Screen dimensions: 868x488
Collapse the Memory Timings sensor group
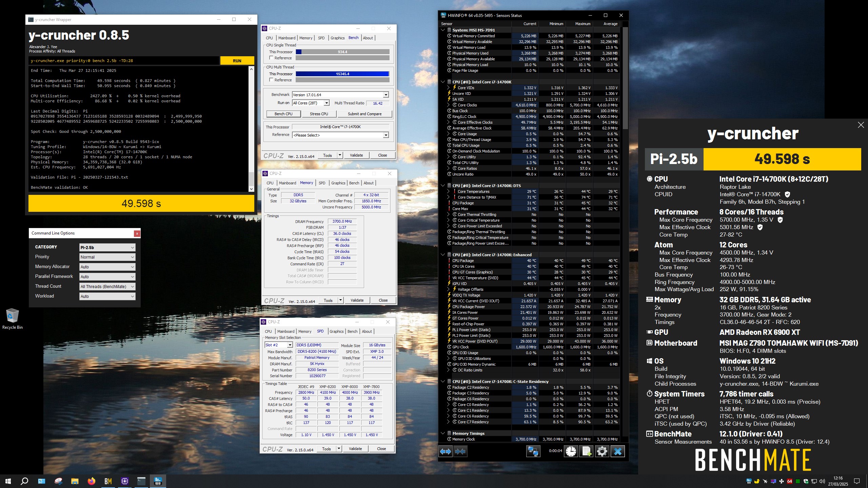[x=443, y=433]
